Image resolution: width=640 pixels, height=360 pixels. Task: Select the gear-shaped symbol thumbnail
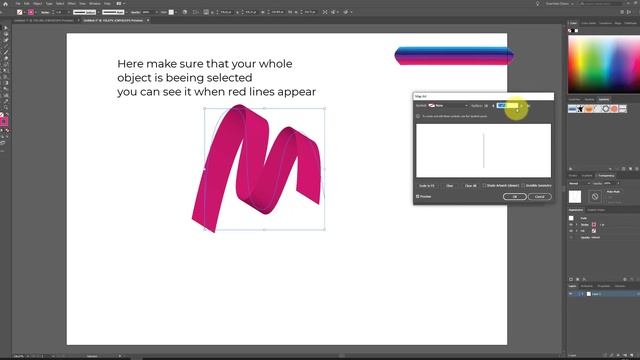[x=606, y=109]
